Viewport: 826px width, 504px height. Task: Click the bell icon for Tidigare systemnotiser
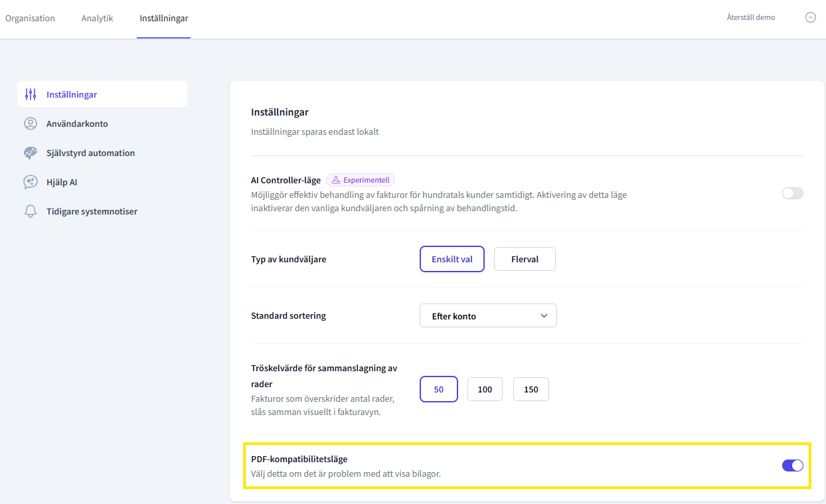pos(30,211)
